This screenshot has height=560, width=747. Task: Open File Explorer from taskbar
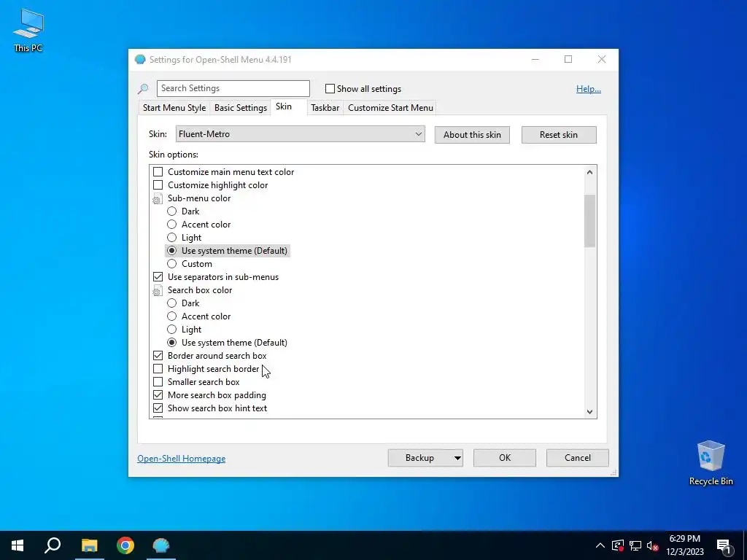point(89,545)
